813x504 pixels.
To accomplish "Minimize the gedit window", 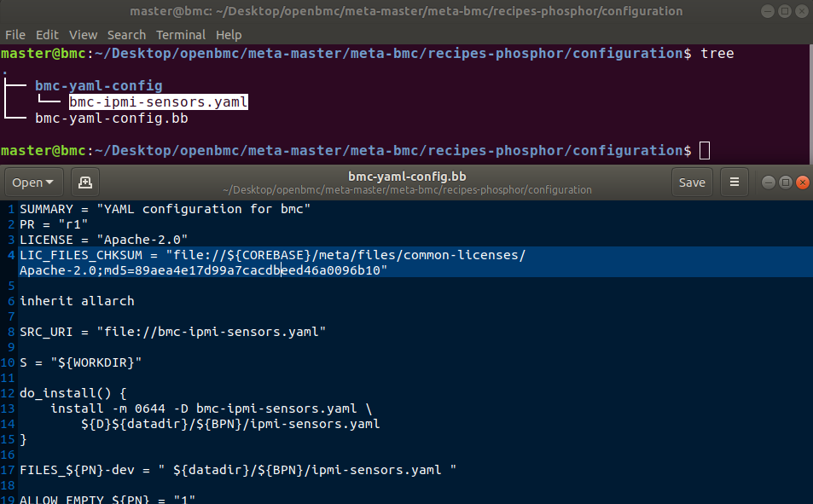I will pyautogui.click(x=767, y=182).
